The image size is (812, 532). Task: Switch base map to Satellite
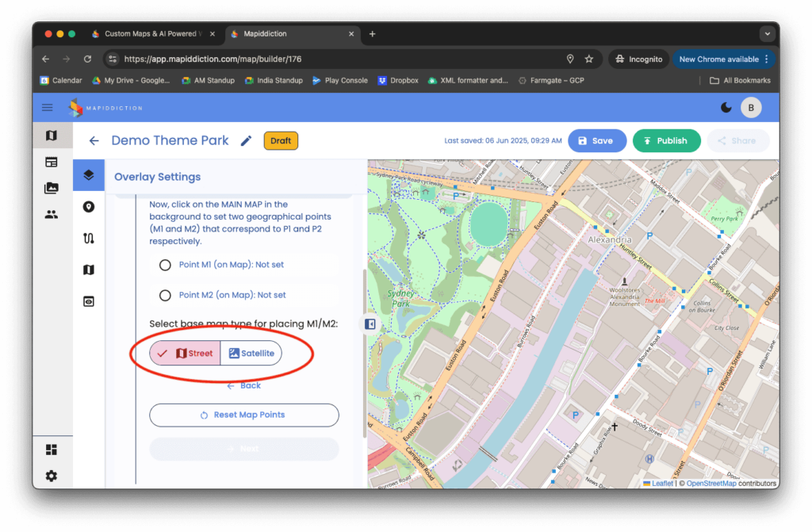251,354
